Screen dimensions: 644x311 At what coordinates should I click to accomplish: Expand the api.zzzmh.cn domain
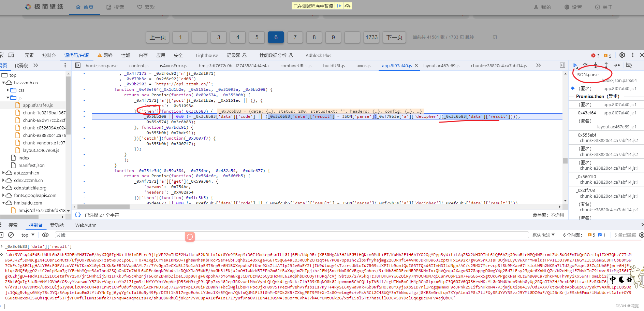point(3,173)
